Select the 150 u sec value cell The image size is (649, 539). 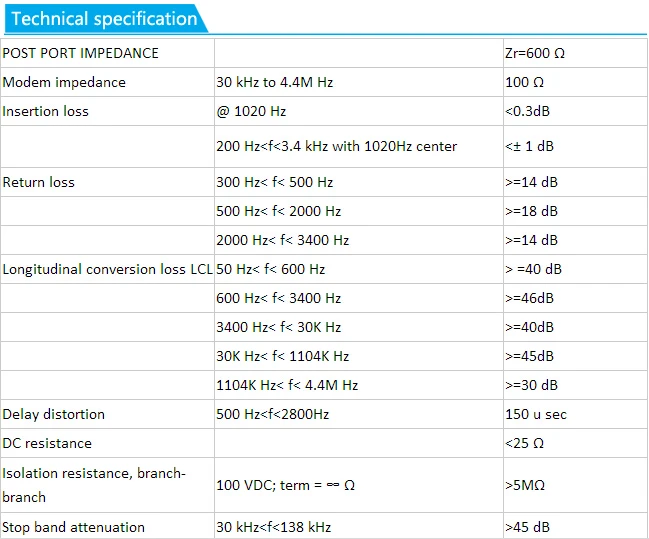click(x=536, y=414)
